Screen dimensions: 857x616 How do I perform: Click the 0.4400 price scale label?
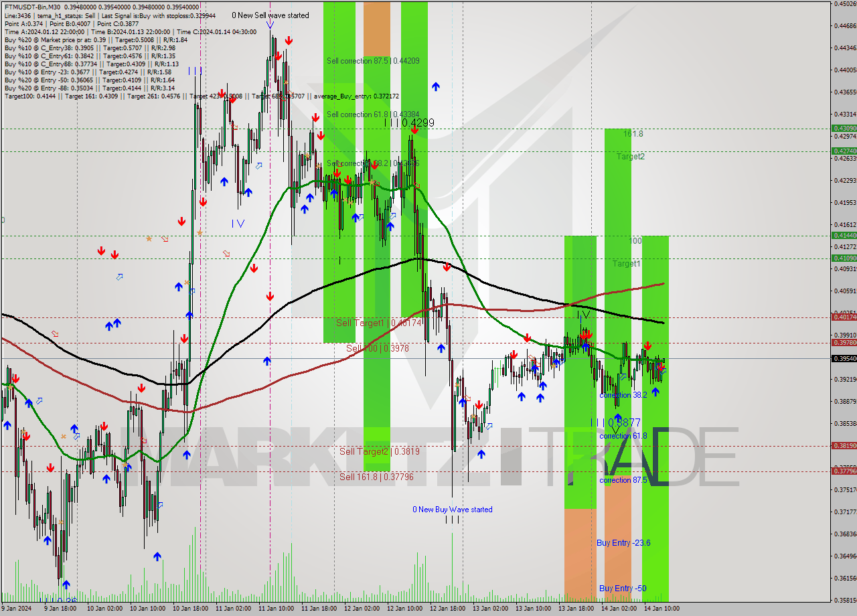[x=846, y=70]
